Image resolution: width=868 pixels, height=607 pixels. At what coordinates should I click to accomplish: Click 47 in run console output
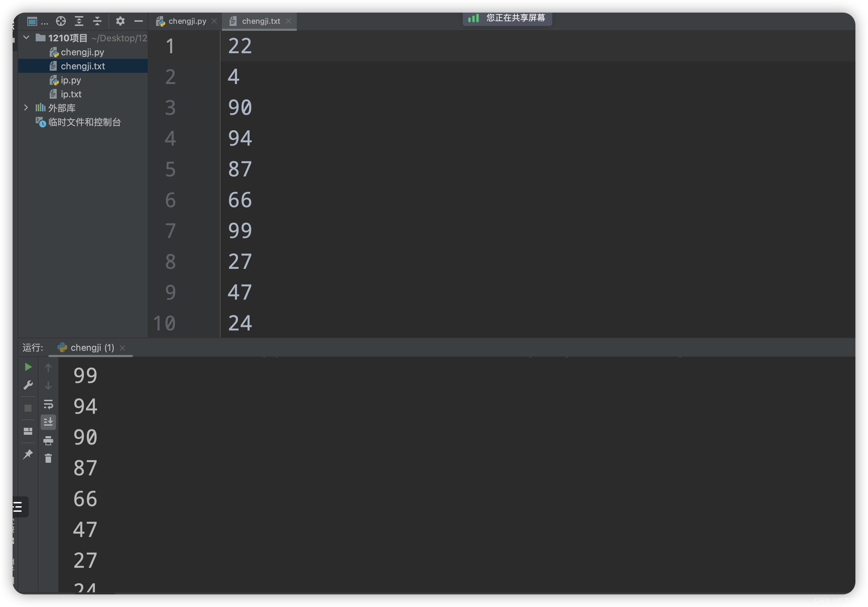coord(85,530)
